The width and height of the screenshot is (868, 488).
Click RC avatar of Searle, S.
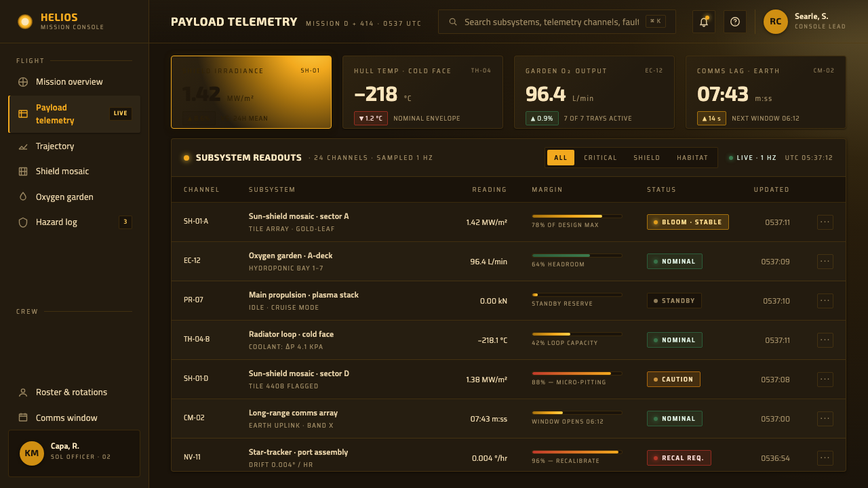coord(776,22)
